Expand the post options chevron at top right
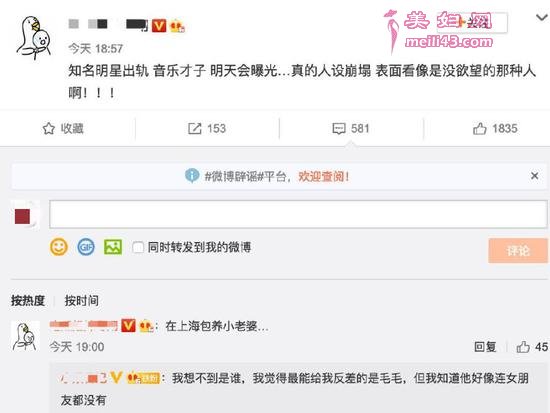The image size is (550, 413). coord(542,17)
